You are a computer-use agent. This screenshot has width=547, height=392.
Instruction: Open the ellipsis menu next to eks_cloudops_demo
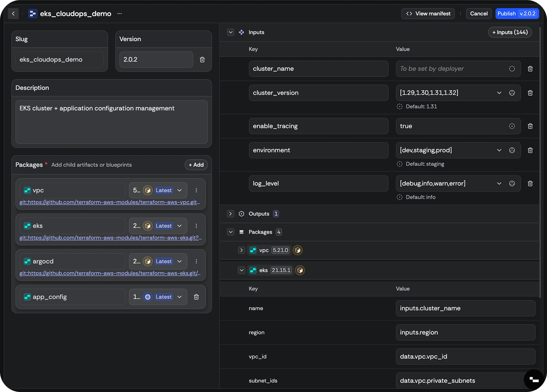point(120,13)
